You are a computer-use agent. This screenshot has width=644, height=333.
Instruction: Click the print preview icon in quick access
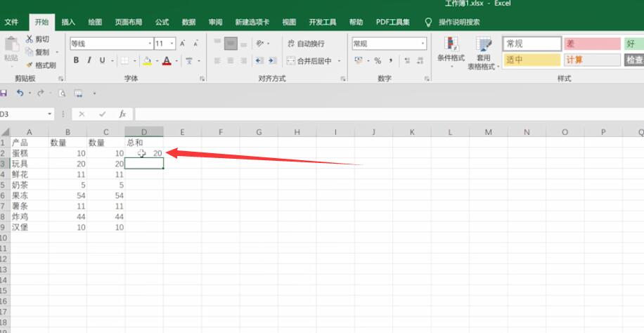(62, 93)
